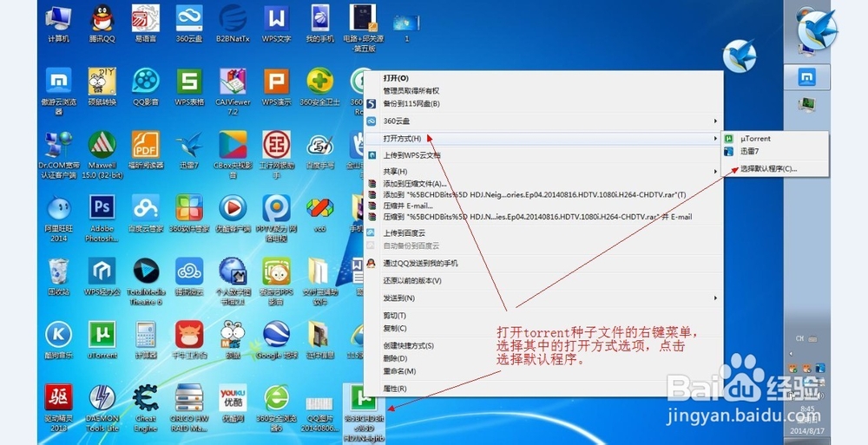
Task: Choose 压缩并 E-mail... entry
Action: pos(543,206)
